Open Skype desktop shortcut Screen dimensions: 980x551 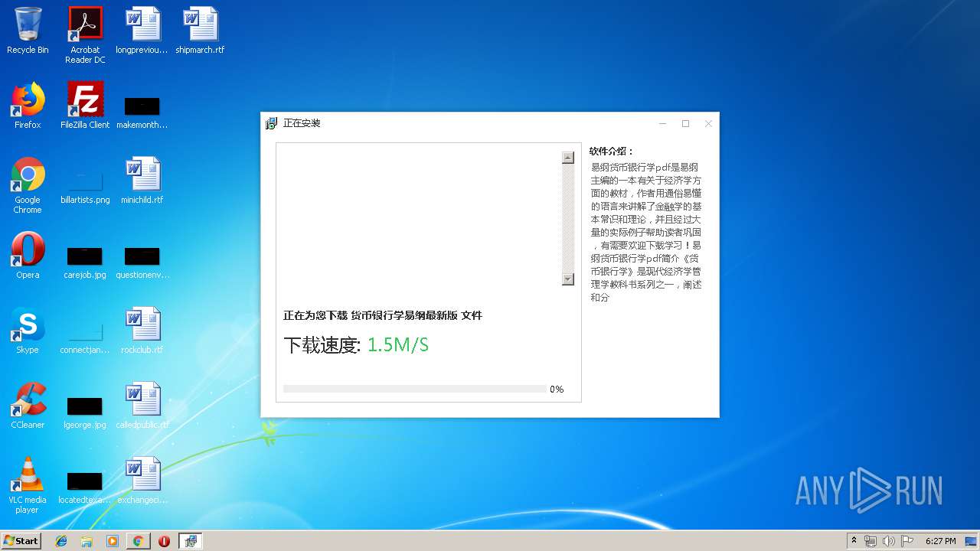click(x=28, y=331)
